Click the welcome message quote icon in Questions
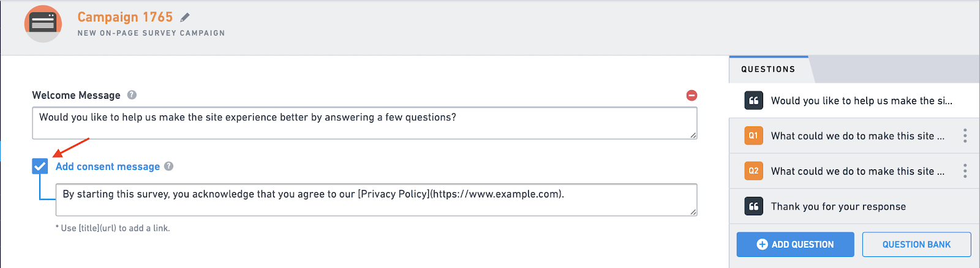Screen dimensions: 980x268 click(x=753, y=101)
